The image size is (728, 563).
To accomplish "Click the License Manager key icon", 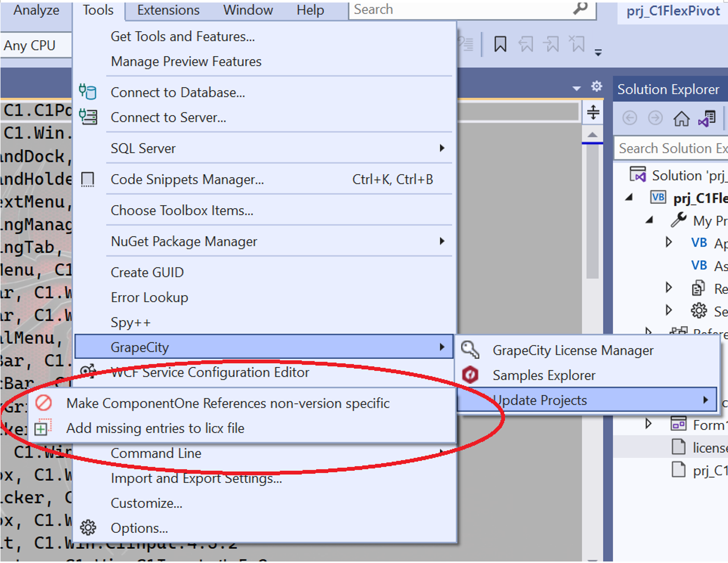I will 470,350.
